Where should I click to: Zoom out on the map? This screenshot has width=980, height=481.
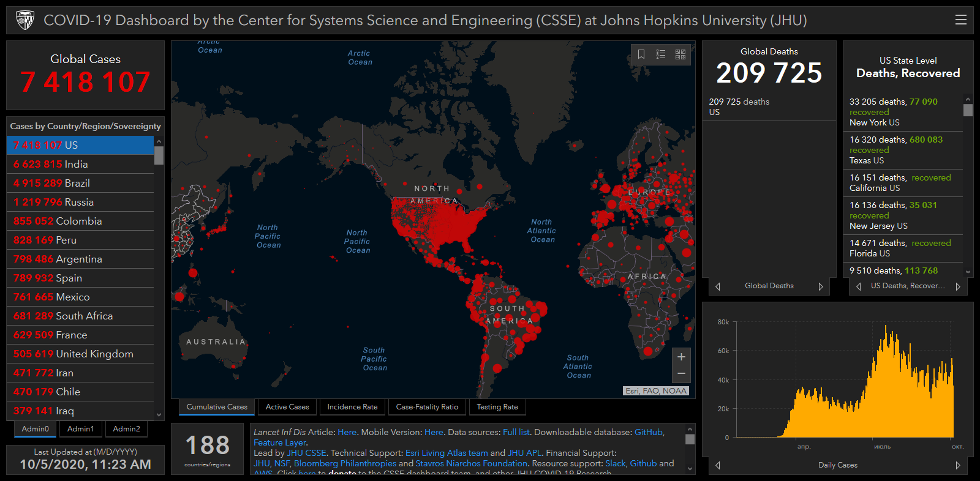coord(681,373)
